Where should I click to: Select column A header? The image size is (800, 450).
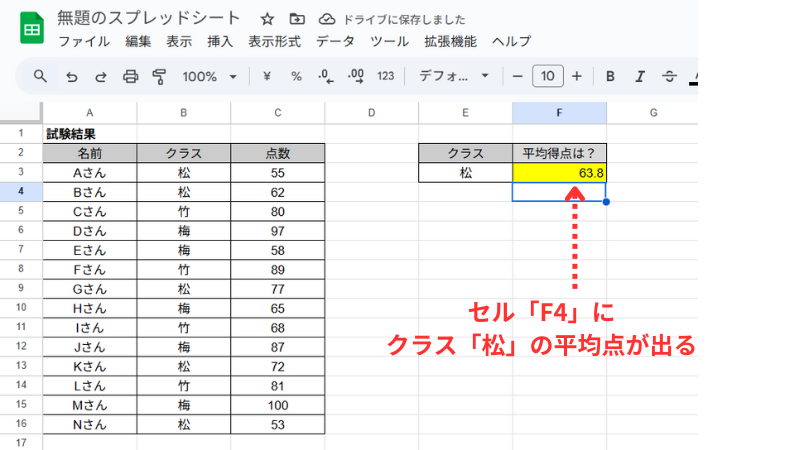click(90, 113)
